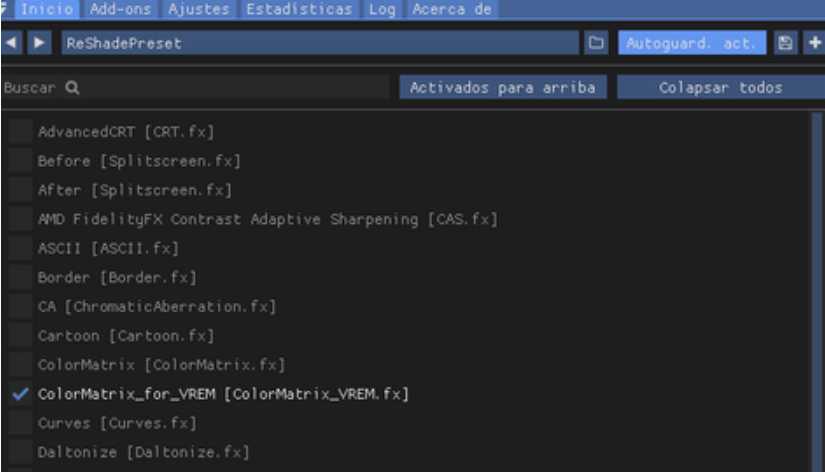
Task: Click Activados para arriba button
Action: point(502,87)
